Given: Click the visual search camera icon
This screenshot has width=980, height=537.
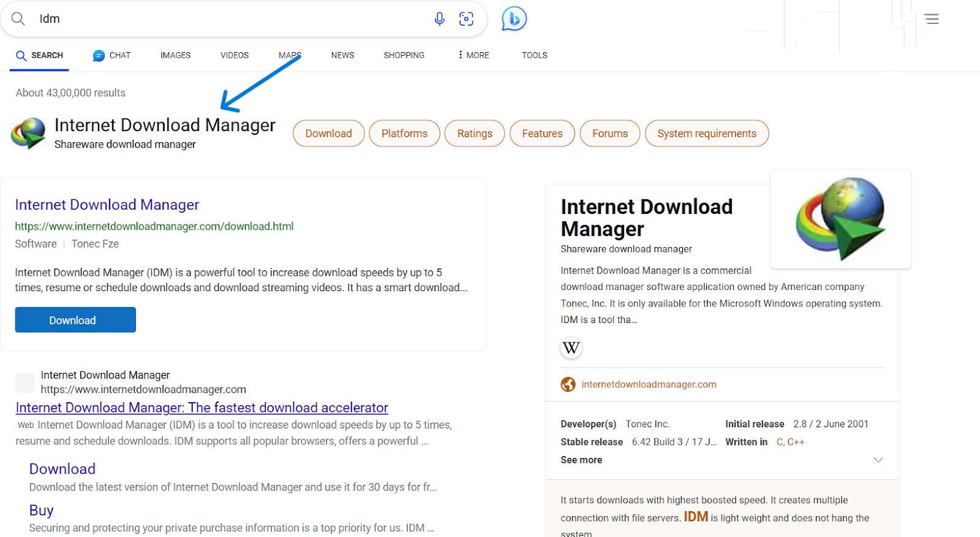Looking at the screenshot, I should point(466,19).
